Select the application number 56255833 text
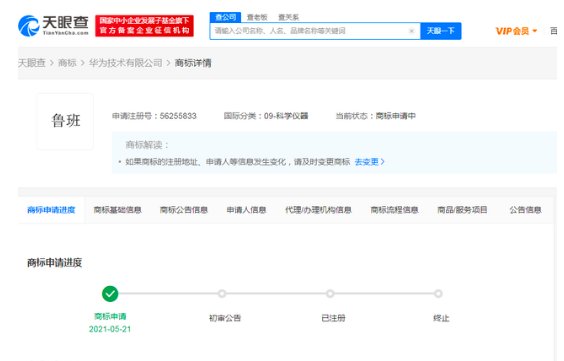Screen dimensions: 564x361 178,116
